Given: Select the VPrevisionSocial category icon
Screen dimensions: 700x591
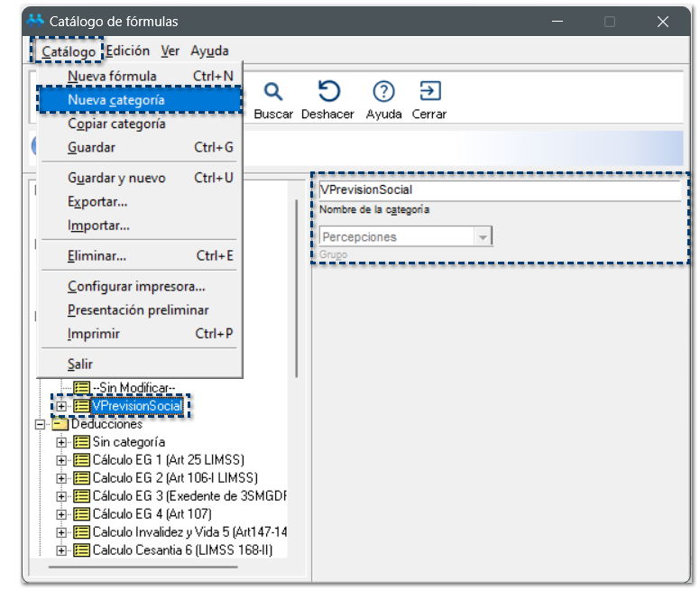Looking at the screenshot, I should tap(82, 406).
